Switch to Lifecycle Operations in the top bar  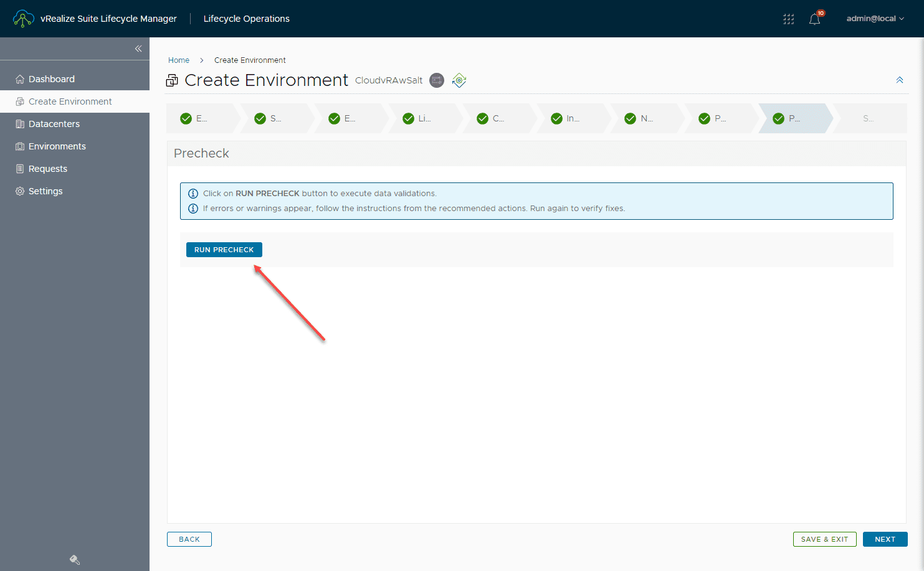tap(246, 19)
